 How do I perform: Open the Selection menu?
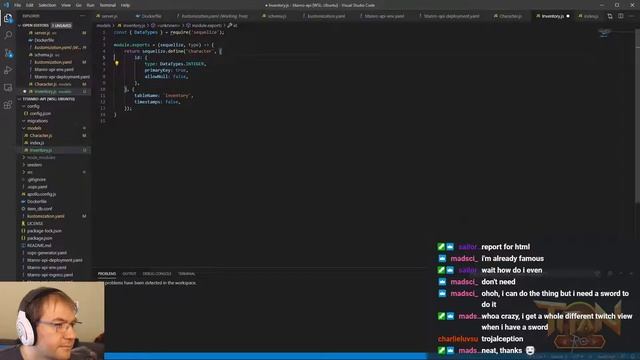[x=47, y=5]
